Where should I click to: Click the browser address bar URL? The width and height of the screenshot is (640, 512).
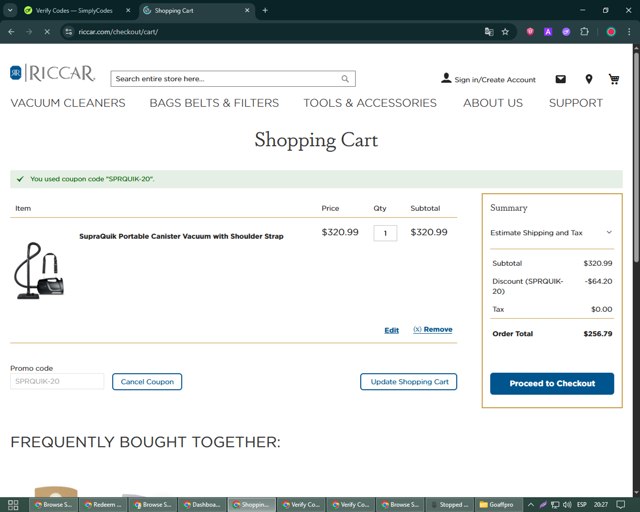point(118,32)
